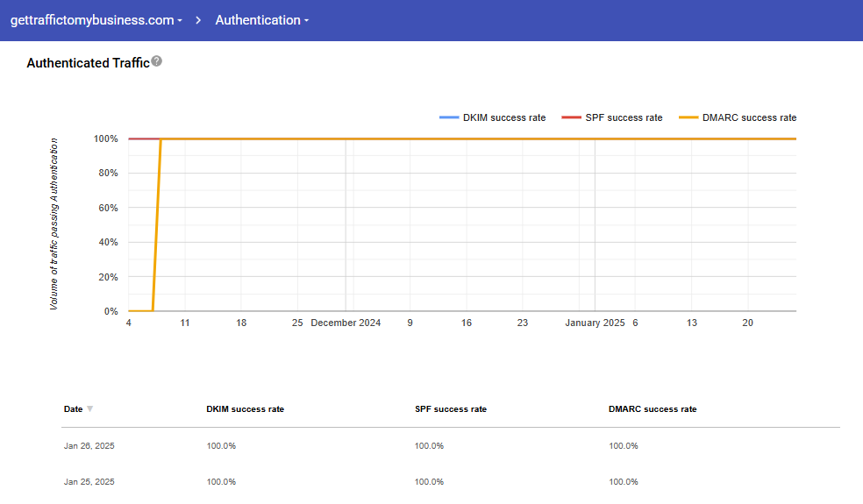Open the gettraffictomybusiness.com domain dropdown
This screenshot has height=504, width=863.
coord(96,20)
